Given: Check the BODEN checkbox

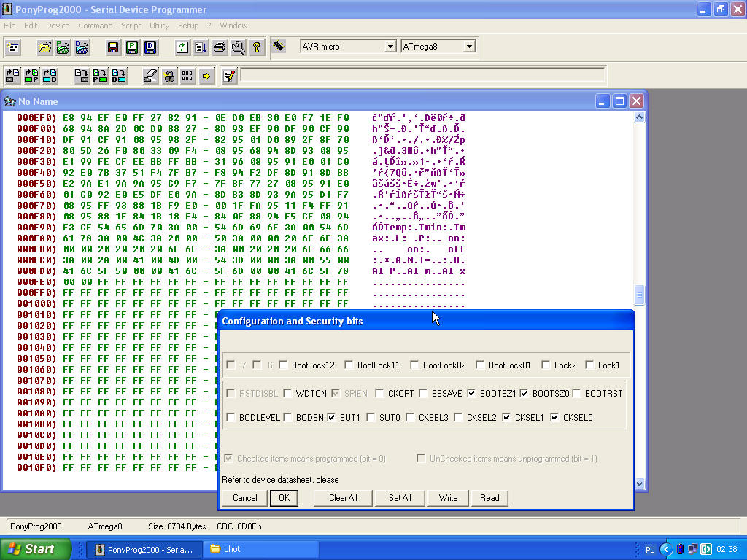Looking at the screenshot, I should coord(287,417).
